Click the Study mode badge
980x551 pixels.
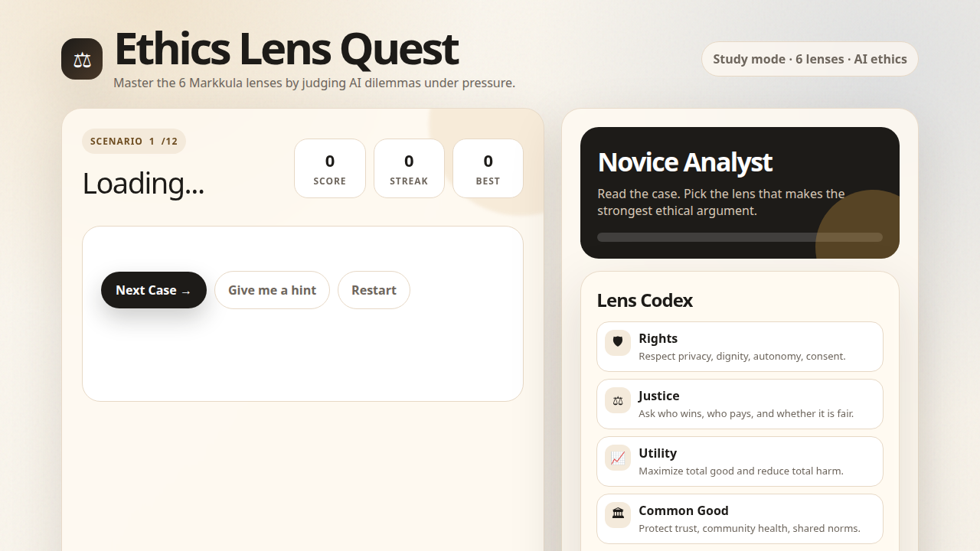tap(810, 59)
